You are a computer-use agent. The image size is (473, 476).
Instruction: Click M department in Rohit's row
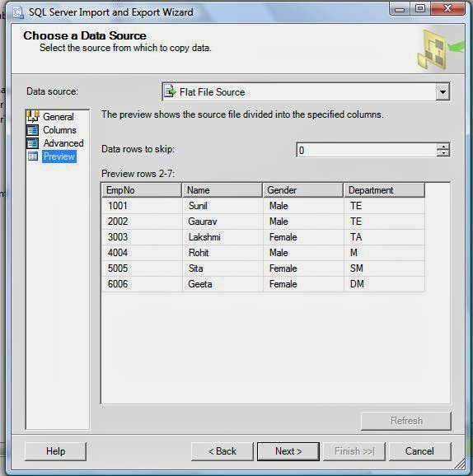click(354, 253)
